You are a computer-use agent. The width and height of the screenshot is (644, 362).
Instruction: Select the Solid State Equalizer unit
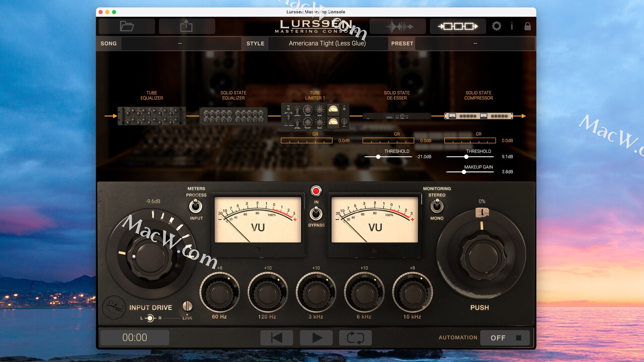[233, 116]
